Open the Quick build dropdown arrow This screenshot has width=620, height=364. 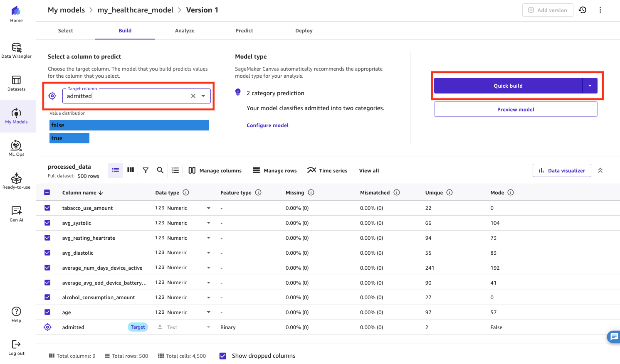coord(590,86)
